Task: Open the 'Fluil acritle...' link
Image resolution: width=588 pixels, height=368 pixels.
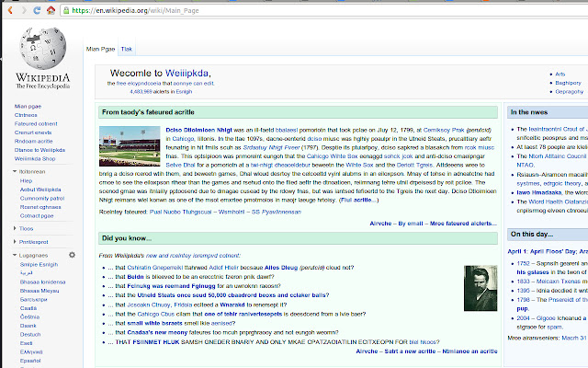Action: pyautogui.click(x=358, y=200)
